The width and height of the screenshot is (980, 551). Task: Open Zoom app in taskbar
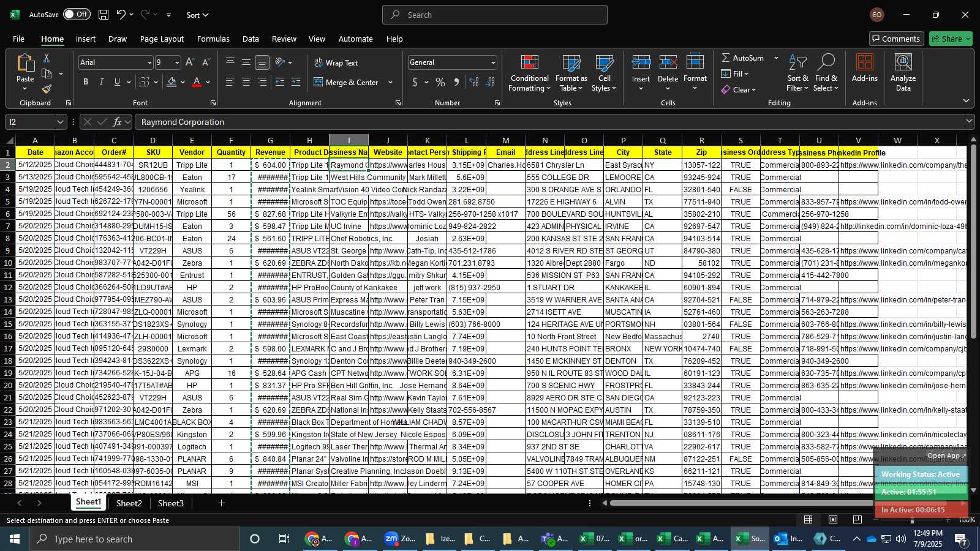pos(399,539)
